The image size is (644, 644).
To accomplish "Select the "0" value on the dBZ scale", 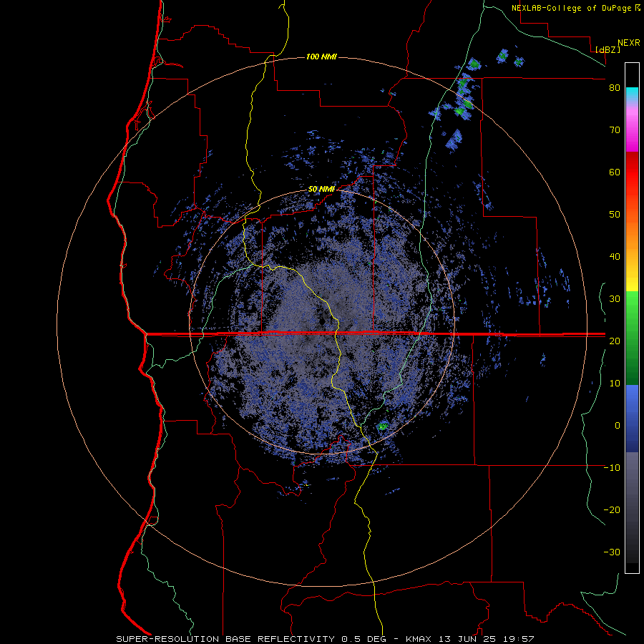I will [618, 426].
